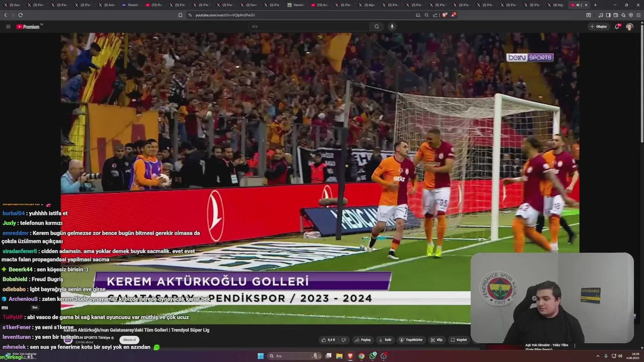Open the zoom magnifier in the address bar

point(427,15)
